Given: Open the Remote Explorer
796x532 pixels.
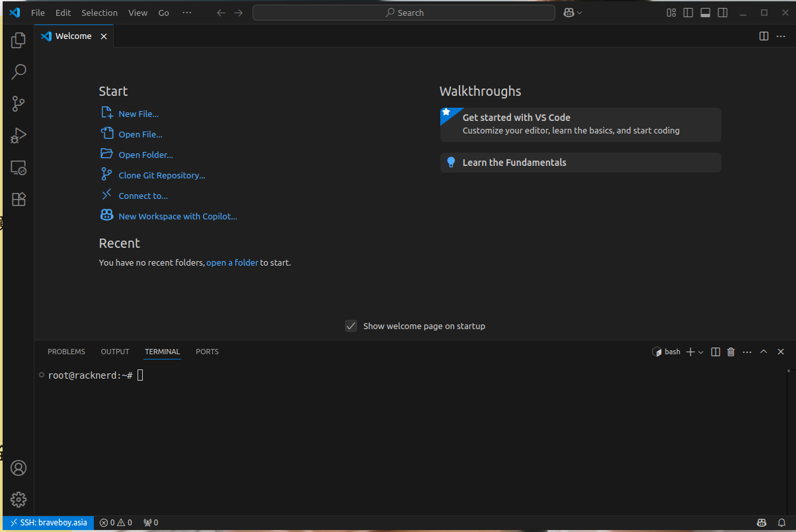Looking at the screenshot, I should point(18,167).
